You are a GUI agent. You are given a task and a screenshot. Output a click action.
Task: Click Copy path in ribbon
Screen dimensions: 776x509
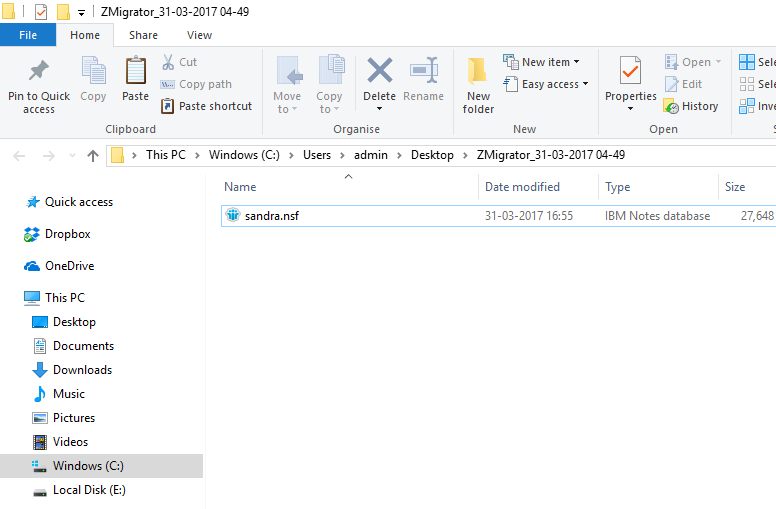point(196,84)
